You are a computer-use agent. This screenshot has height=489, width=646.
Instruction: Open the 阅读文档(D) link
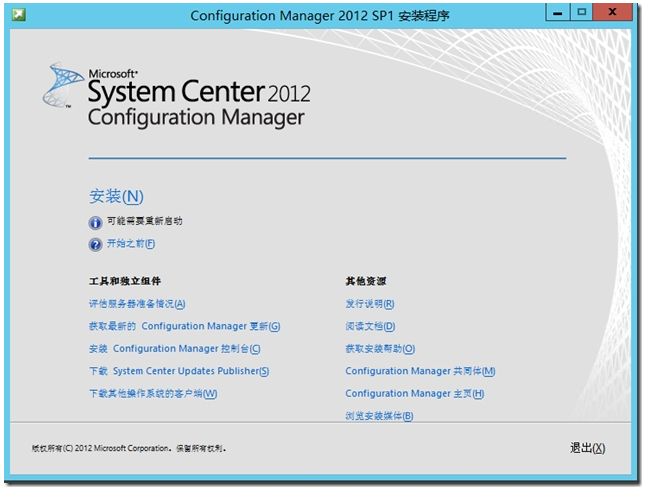(x=370, y=326)
